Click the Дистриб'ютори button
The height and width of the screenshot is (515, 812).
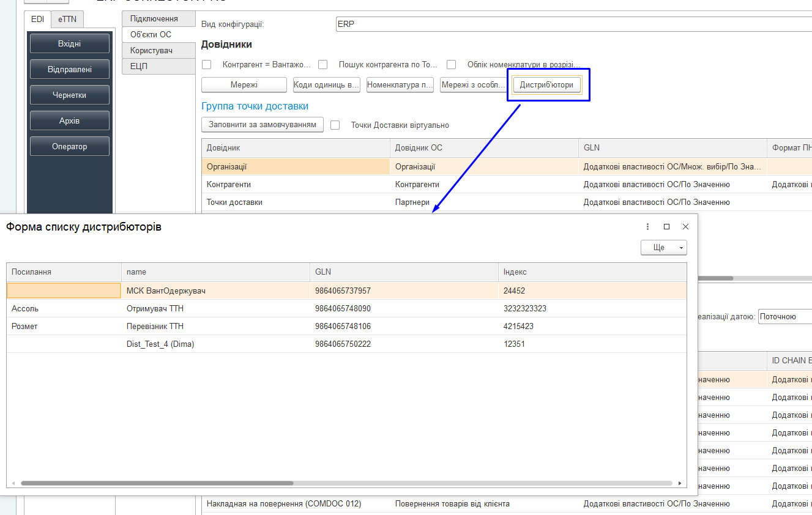(x=546, y=85)
